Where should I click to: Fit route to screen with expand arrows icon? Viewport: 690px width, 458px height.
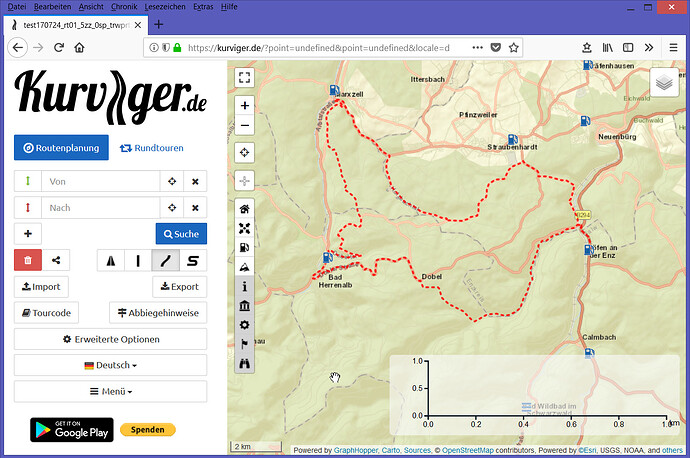coord(244,228)
